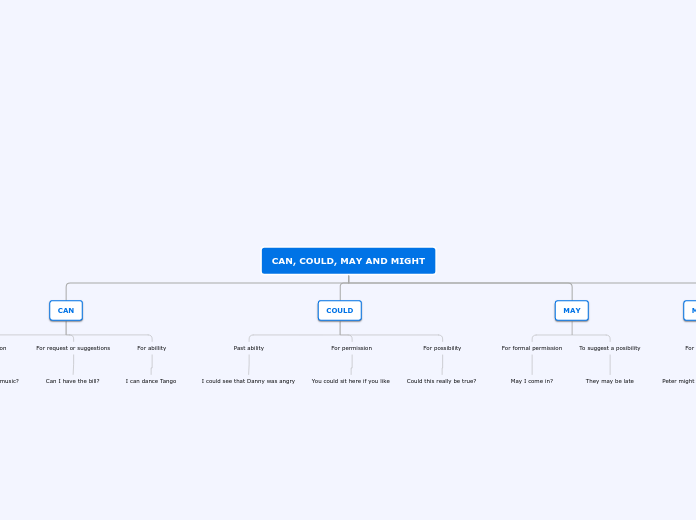Viewport: 696px width, 520px height.
Task: Click the 'For possibility' topic
Action: click(x=442, y=348)
